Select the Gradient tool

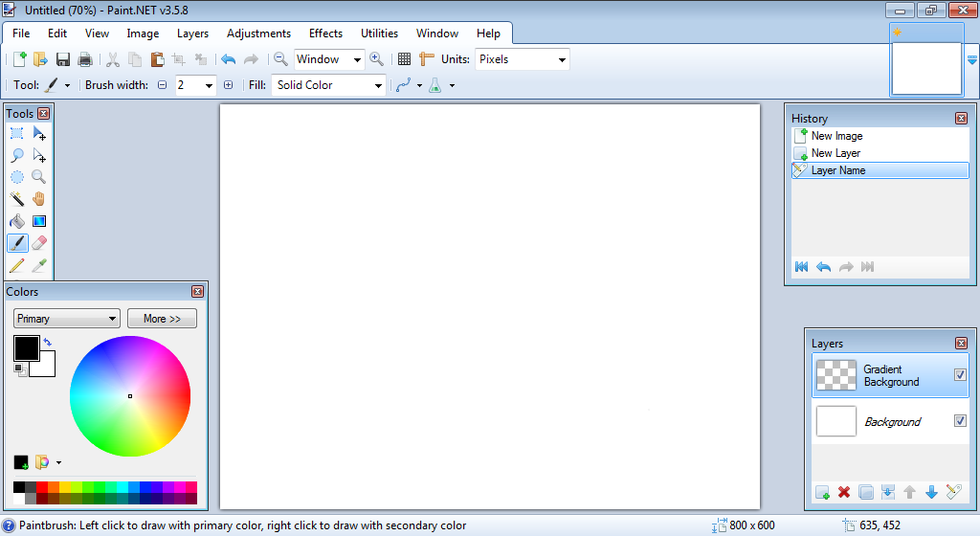tap(38, 221)
